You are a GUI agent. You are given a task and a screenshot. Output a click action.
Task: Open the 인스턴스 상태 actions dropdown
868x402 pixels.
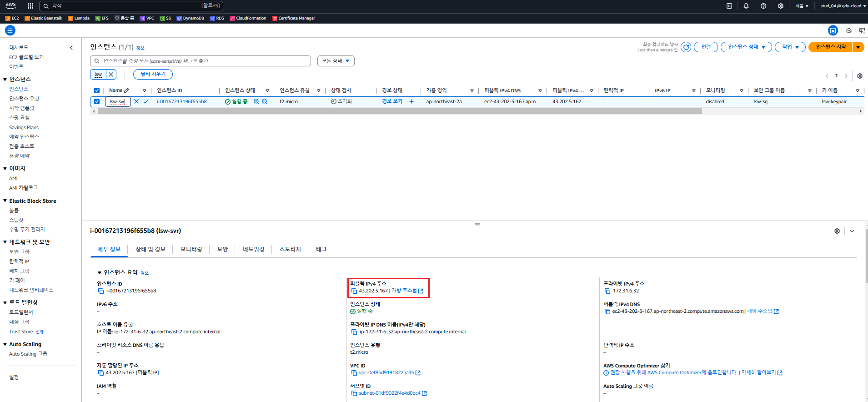tap(746, 47)
